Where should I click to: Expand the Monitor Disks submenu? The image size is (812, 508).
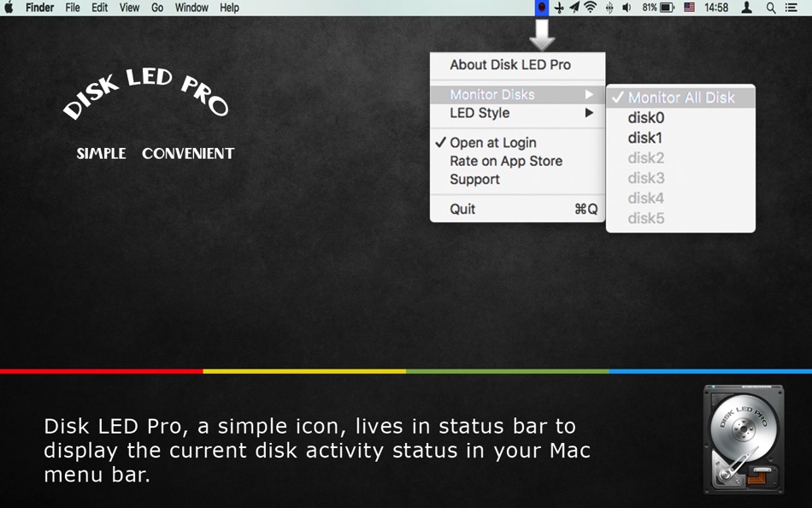pos(517,94)
